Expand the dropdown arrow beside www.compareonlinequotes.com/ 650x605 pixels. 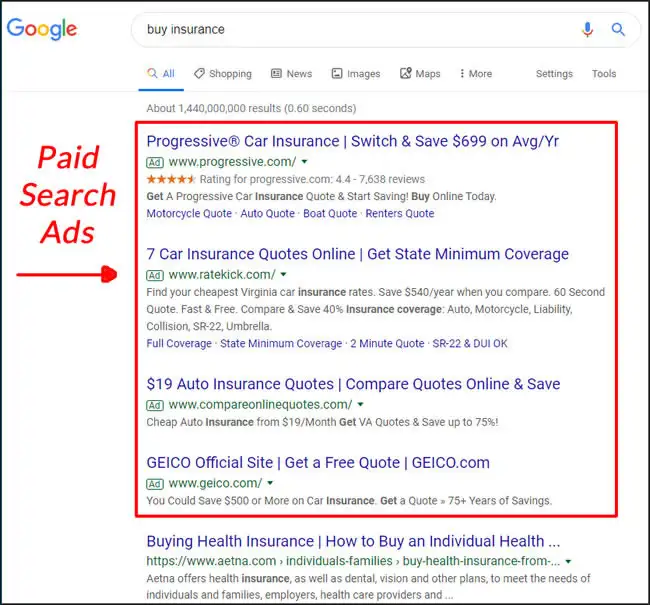(360, 404)
